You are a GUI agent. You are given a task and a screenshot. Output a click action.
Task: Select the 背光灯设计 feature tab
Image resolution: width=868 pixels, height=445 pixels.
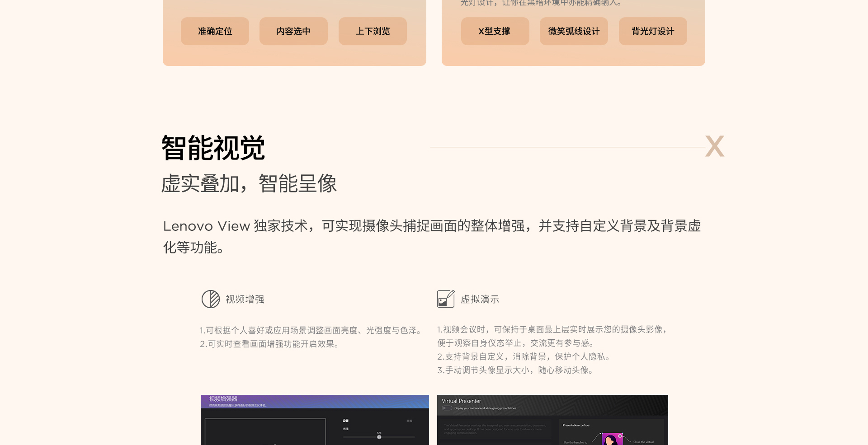click(x=652, y=31)
